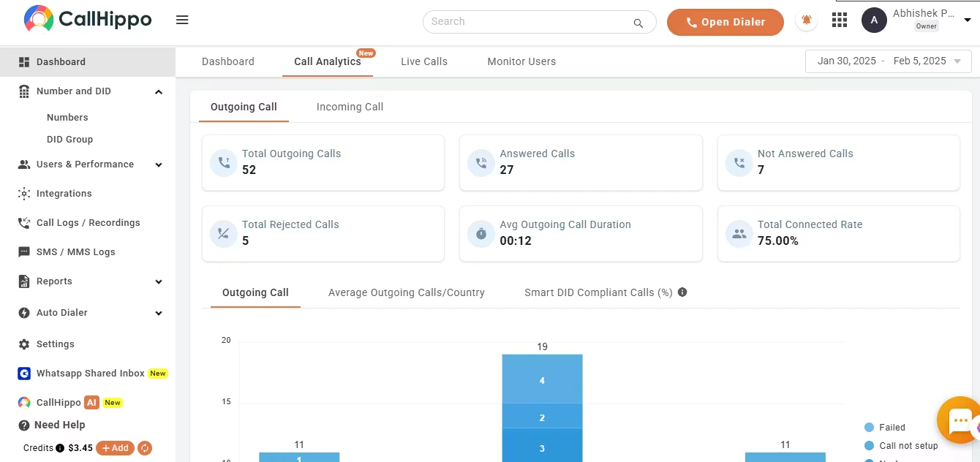
Task: Click the hamburger menu icon
Action: tap(182, 20)
